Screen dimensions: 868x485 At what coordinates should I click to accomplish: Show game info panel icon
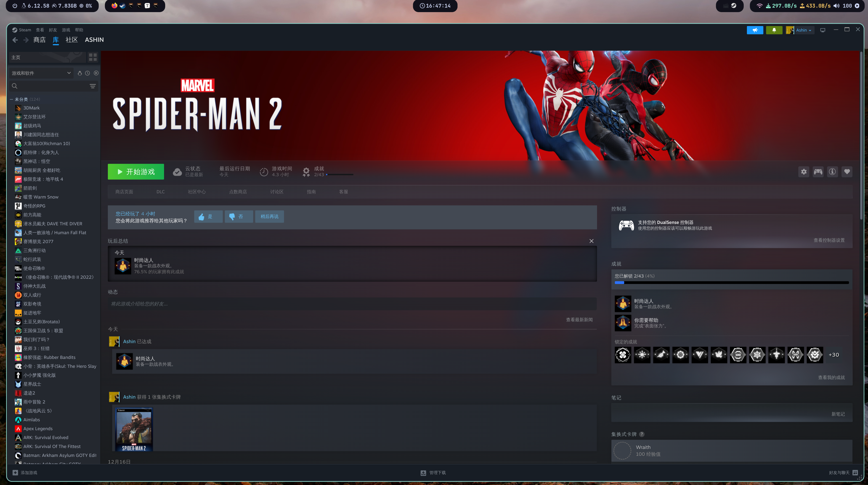click(832, 172)
